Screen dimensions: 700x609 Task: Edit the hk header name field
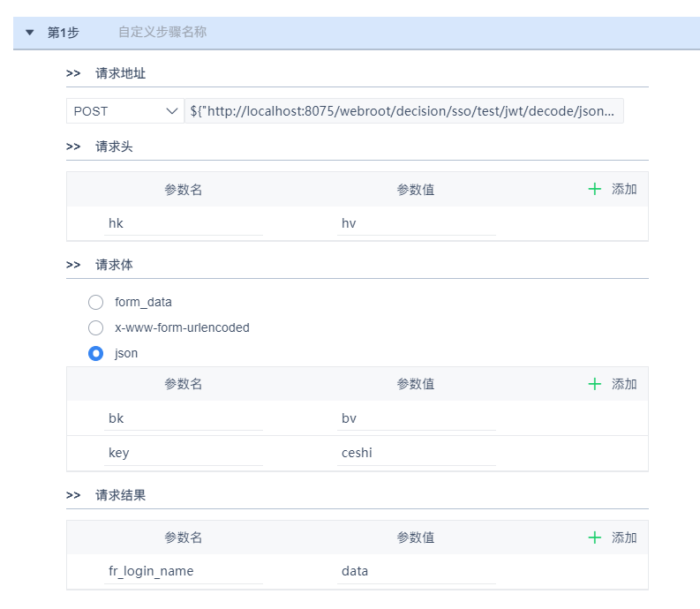click(183, 223)
